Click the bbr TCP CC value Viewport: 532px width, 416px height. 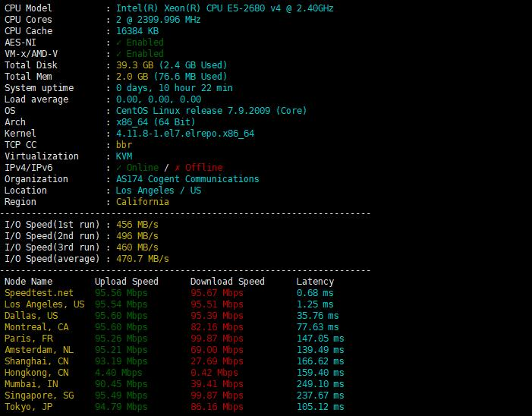124,145
